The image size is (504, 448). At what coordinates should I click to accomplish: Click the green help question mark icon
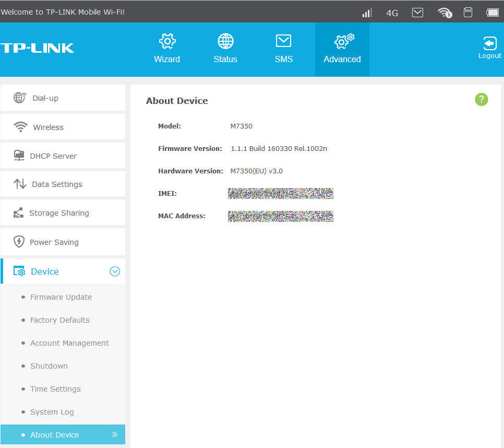click(481, 99)
